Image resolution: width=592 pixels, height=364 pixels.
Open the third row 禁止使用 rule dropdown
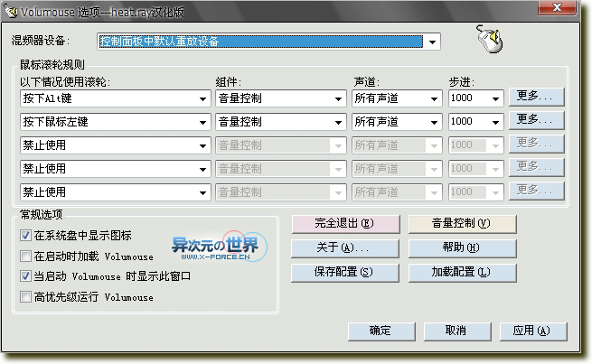[x=115, y=145]
